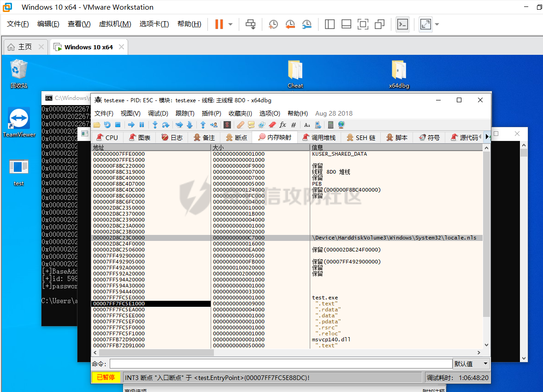
Task: Switch to the 断点 breakpoints tab
Action: click(x=236, y=137)
